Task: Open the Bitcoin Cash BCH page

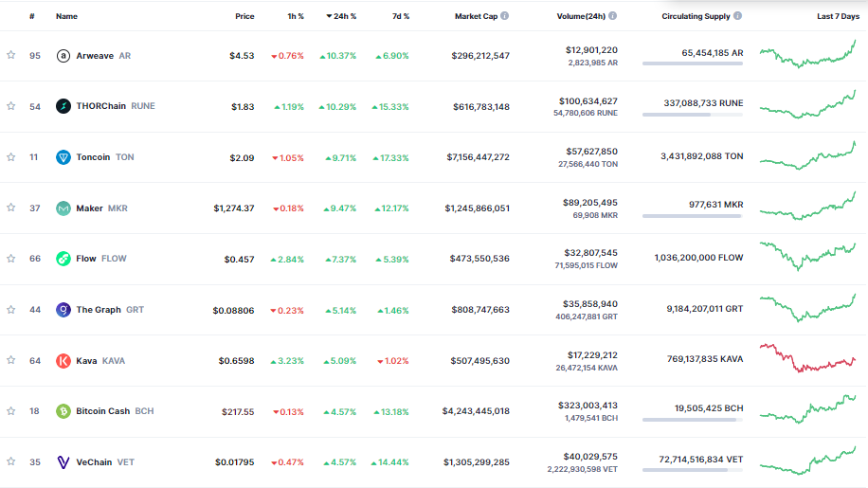Action: (116, 411)
